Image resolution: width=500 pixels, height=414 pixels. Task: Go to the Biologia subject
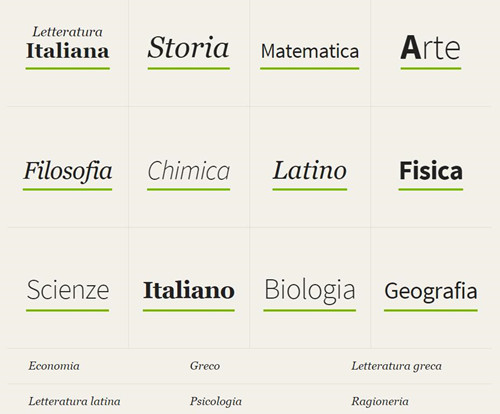[x=310, y=290]
